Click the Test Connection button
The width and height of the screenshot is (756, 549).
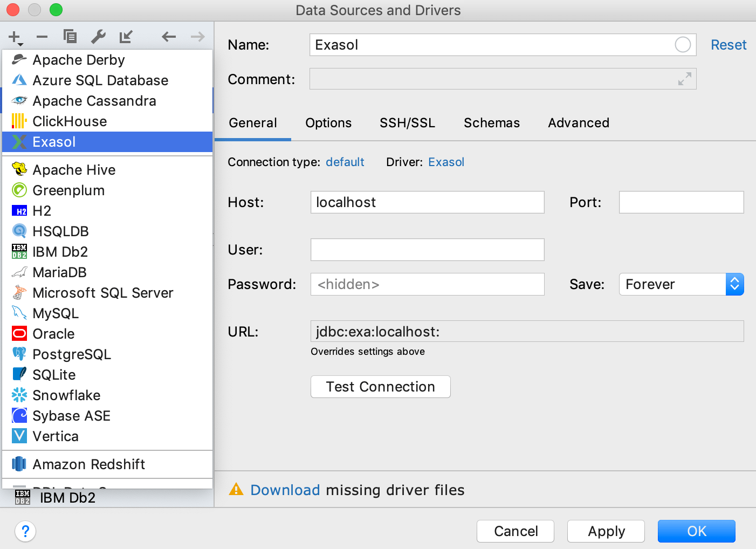tap(380, 387)
